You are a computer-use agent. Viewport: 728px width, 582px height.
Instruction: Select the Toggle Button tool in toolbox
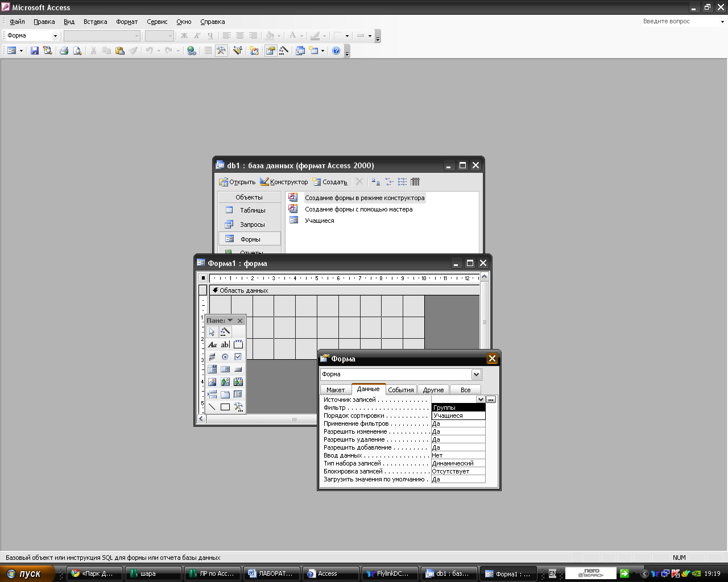click(212, 357)
